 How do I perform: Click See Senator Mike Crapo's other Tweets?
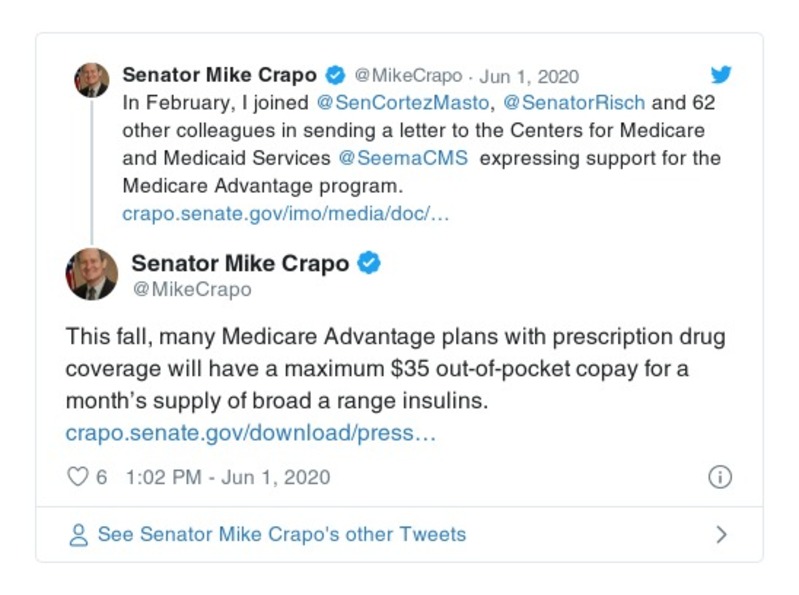[x=281, y=534]
